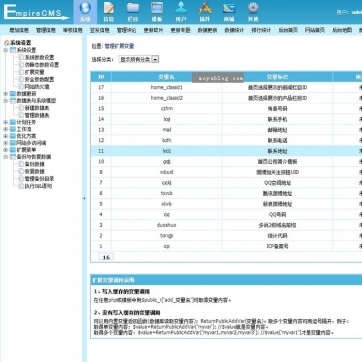
Task: Expand the 数据更新 tree branch
Action: click(6, 94)
